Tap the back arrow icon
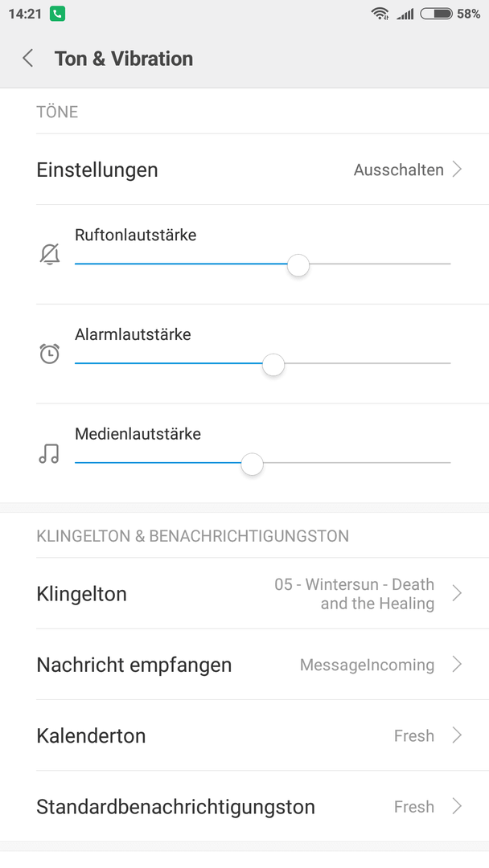This screenshot has height=868, width=489. [27, 58]
